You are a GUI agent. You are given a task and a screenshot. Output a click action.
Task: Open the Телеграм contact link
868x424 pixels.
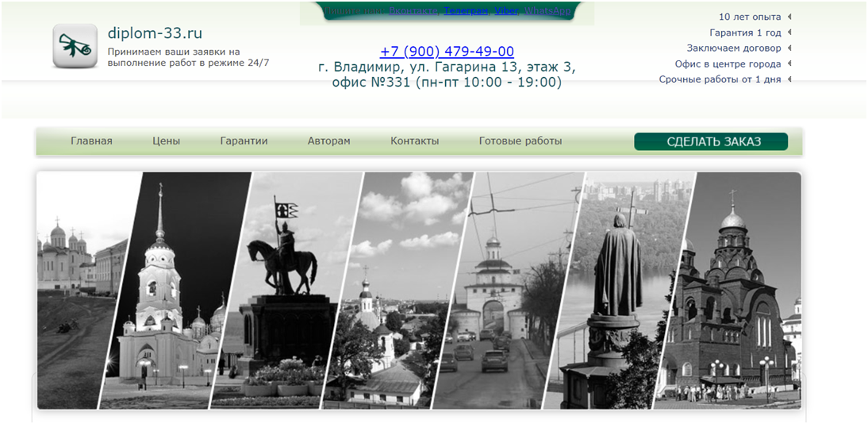pyautogui.click(x=466, y=10)
